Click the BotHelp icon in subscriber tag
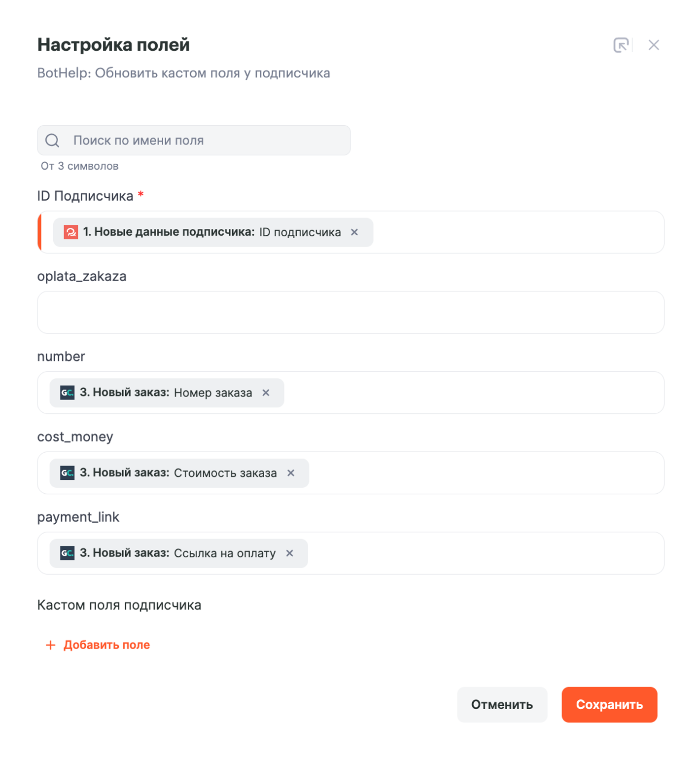This screenshot has width=700, height=761. (71, 232)
